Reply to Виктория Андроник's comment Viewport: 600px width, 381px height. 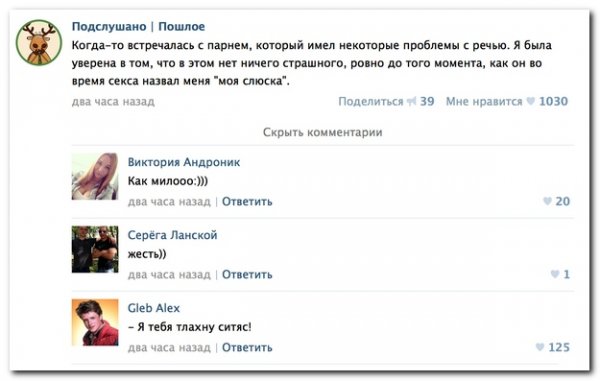point(247,202)
